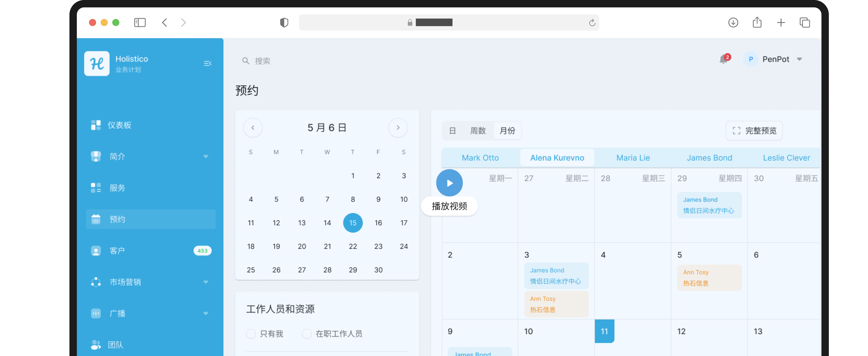This screenshot has height=356, width=868.
Task: Select the 只有我 radio button
Action: (251, 333)
